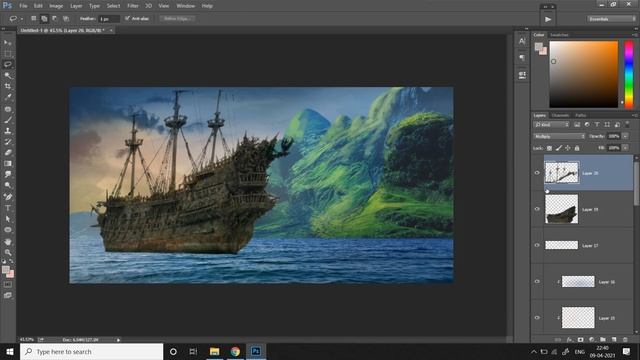Screen dimensions: 640x360
Task: Select the Gradient tool
Action: [x=8, y=164]
